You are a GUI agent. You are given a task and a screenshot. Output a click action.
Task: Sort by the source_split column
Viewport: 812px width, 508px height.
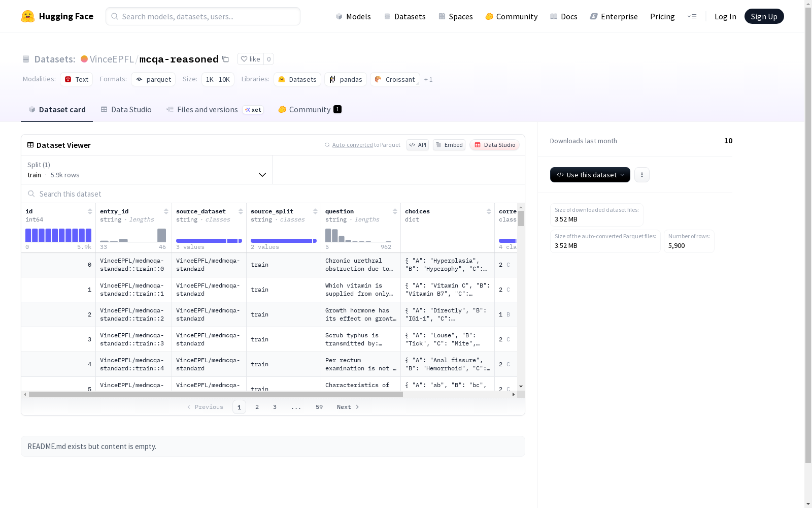pos(315,211)
